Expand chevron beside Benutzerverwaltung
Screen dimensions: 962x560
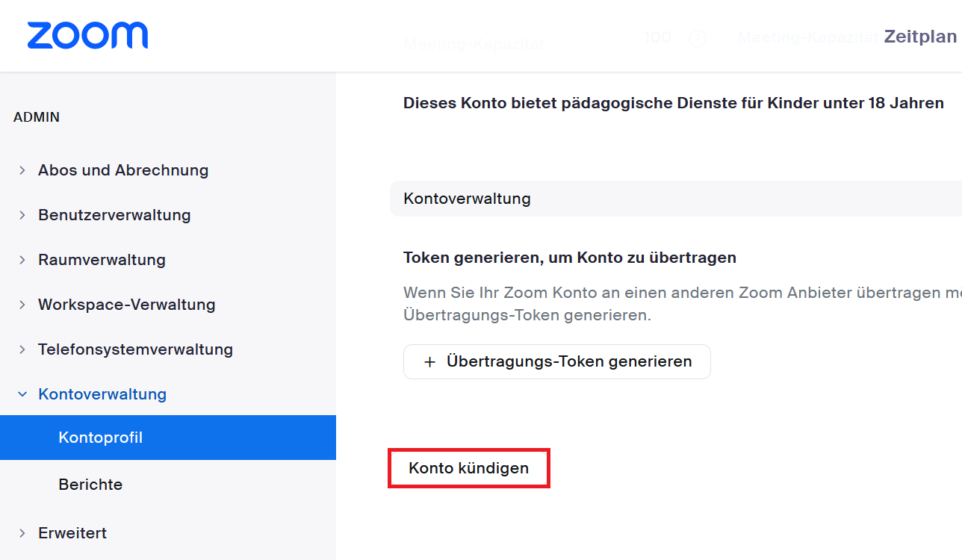click(x=22, y=215)
